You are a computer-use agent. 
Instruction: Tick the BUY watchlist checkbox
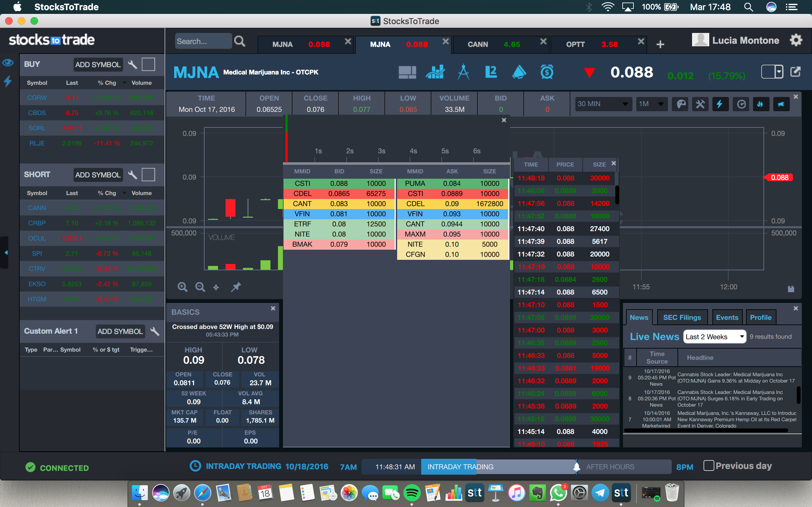(x=148, y=64)
